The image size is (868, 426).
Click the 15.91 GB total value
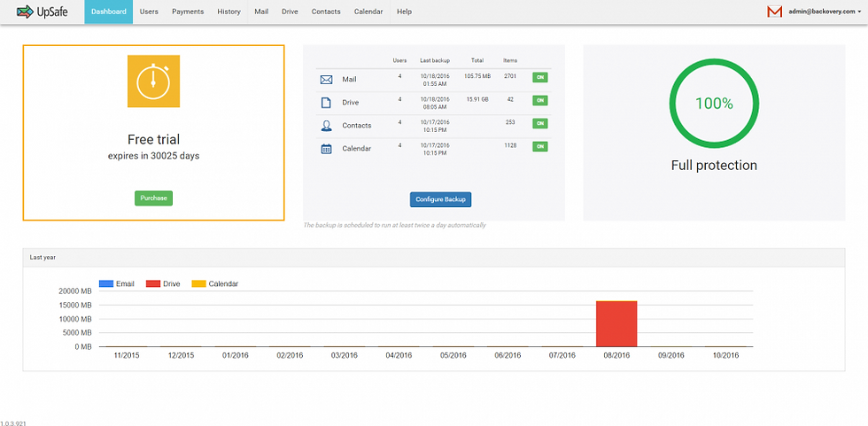point(477,98)
